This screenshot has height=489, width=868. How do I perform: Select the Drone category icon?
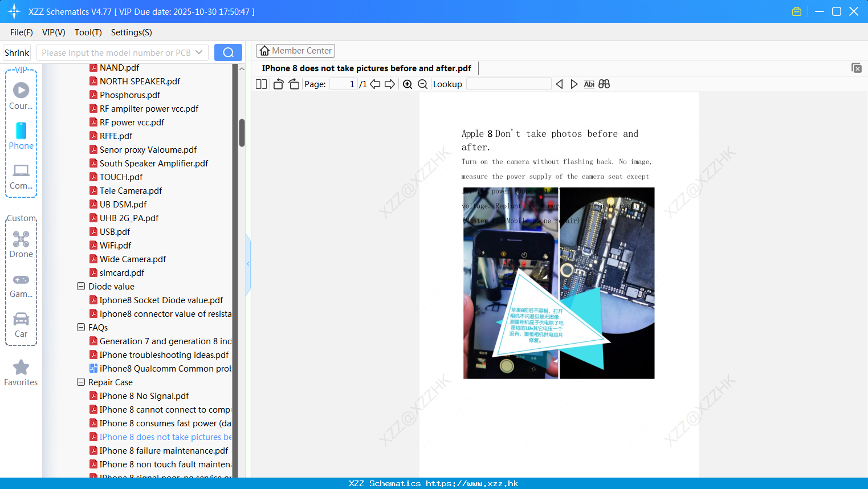21,244
